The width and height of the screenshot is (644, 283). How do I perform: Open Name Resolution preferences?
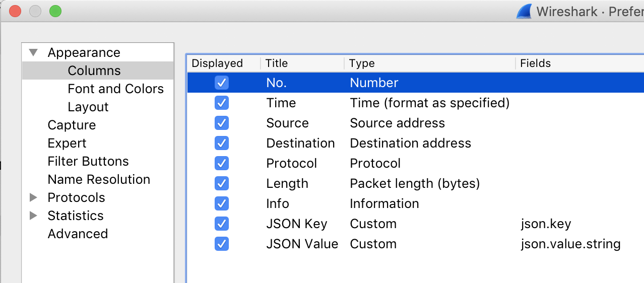coord(99,179)
